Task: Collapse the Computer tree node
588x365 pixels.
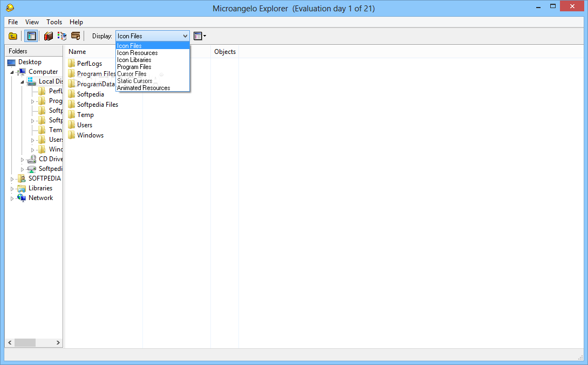Action: tap(12, 72)
